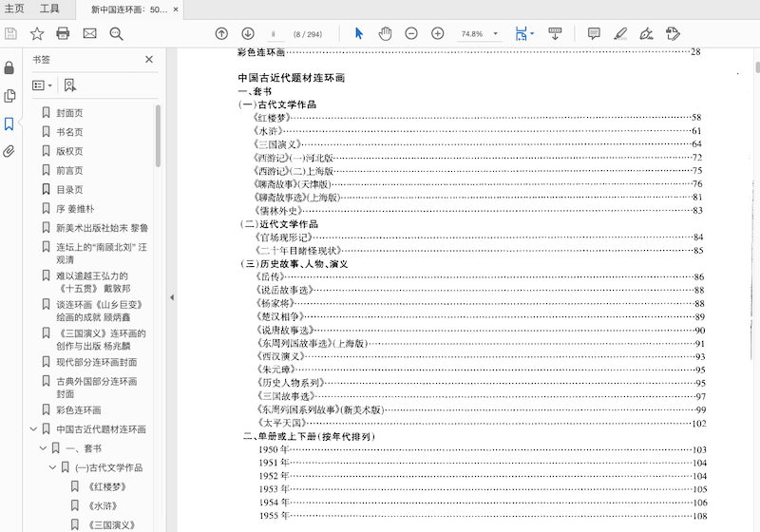Click the page number input field
This screenshot has width=760, height=532.
coord(275,34)
